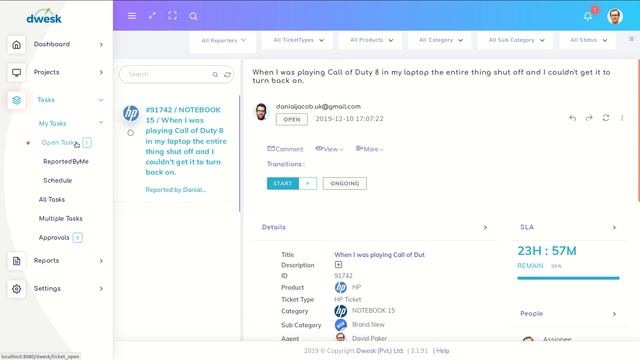Refresh the ticket list
The height and width of the screenshot is (360, 640).
(227, 75)
